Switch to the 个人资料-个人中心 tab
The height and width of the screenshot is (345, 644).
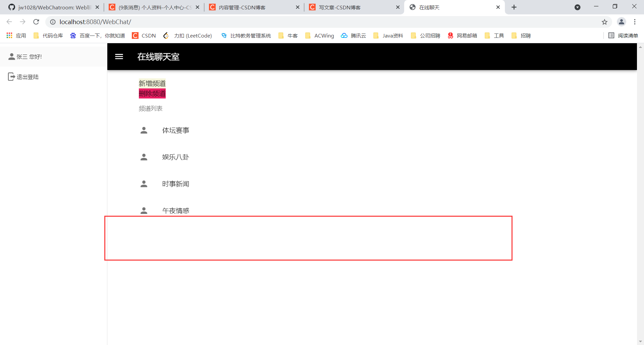click(154, 7)
